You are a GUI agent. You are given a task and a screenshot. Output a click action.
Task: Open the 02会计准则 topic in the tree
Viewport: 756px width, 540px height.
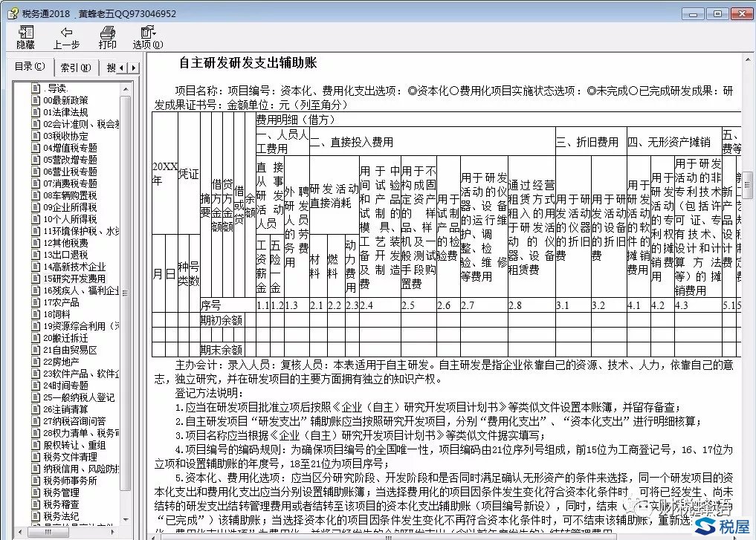pos(81,124)
